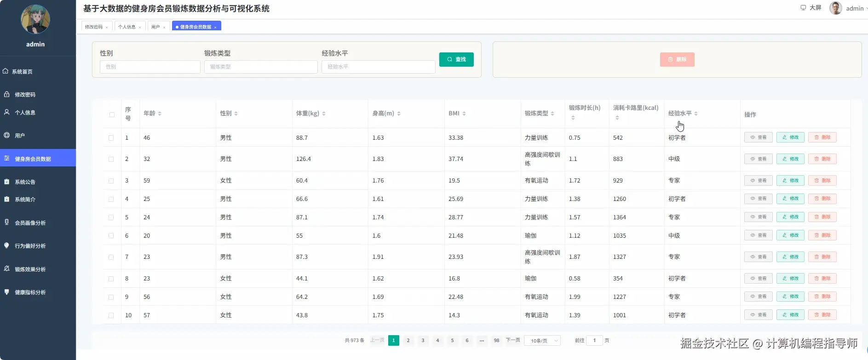
Task: Go to page 98
Action: click(496, 341)
